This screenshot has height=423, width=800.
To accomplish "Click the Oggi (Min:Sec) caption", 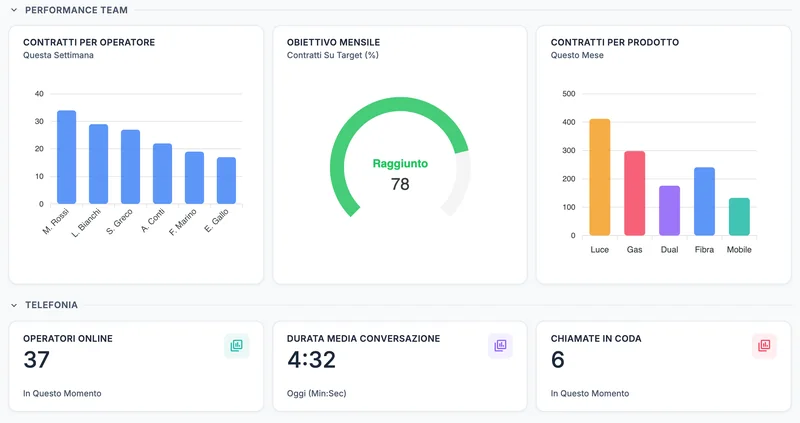I will (x=316, y=393).
